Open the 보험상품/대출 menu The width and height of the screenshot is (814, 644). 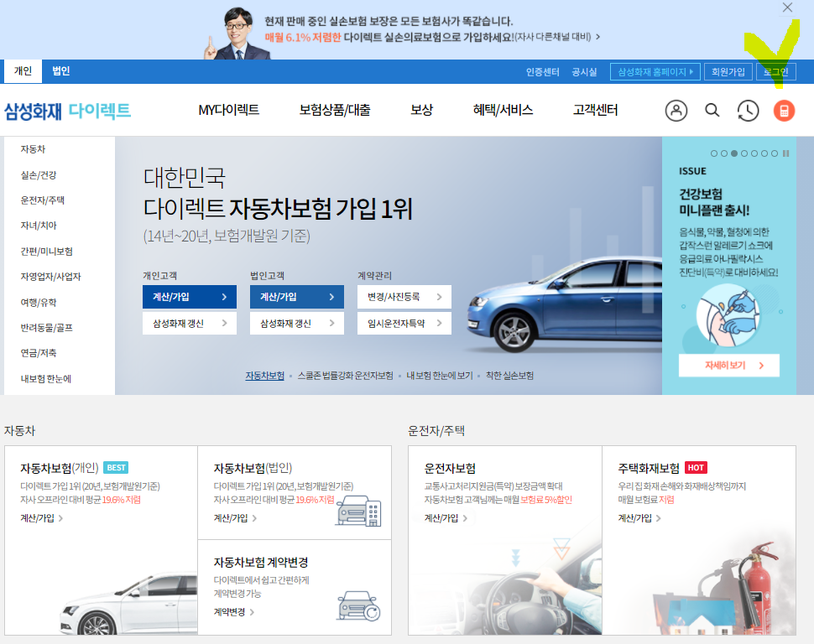pos(334,110)
